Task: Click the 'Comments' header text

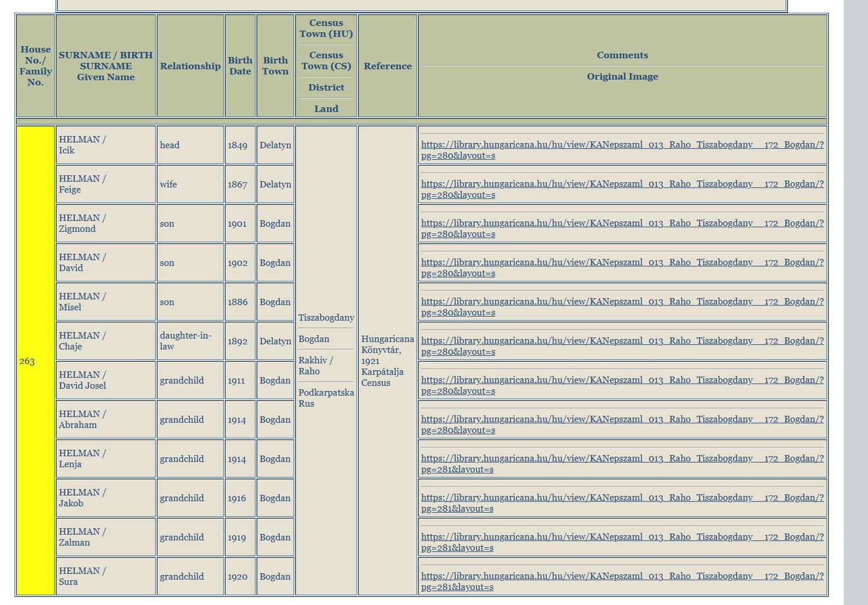Action: [x=623, y=55]
